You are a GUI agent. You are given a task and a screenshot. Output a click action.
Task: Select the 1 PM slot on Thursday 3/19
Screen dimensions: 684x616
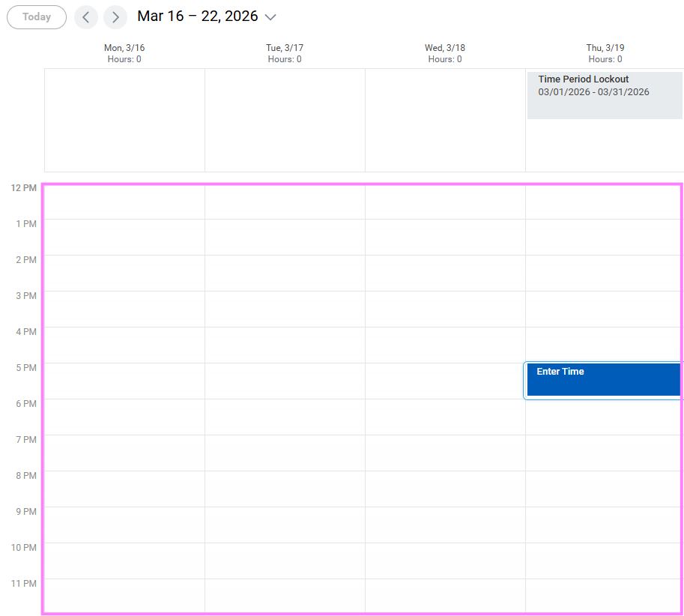coord(605,238)
